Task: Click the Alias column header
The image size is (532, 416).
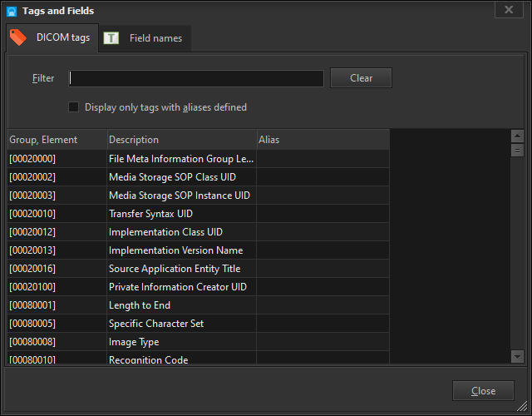Action: click(x=323, y=140)
